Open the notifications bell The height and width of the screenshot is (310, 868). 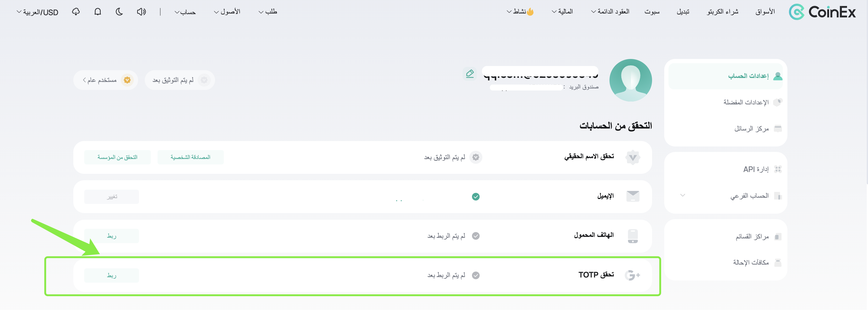click(98, 12)
